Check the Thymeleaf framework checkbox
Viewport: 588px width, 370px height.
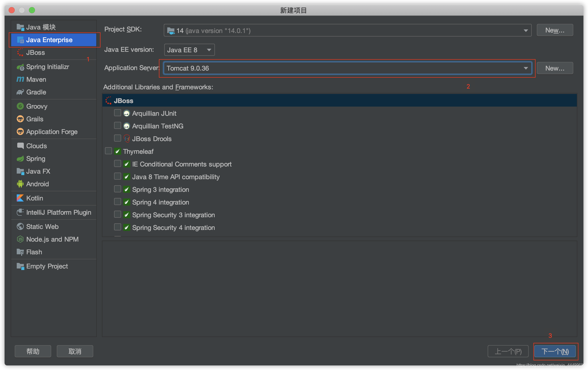tap(108, 151)
